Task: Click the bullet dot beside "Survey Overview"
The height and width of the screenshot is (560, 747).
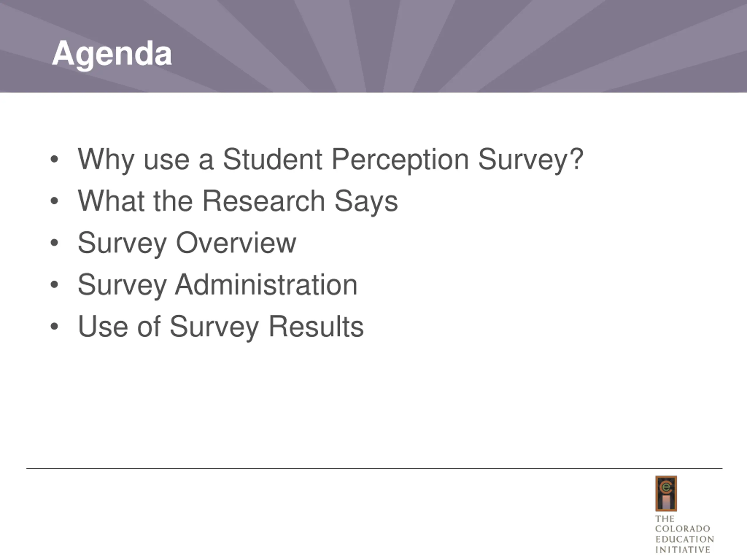Action: pyautogui.click(x=54, y=243)
